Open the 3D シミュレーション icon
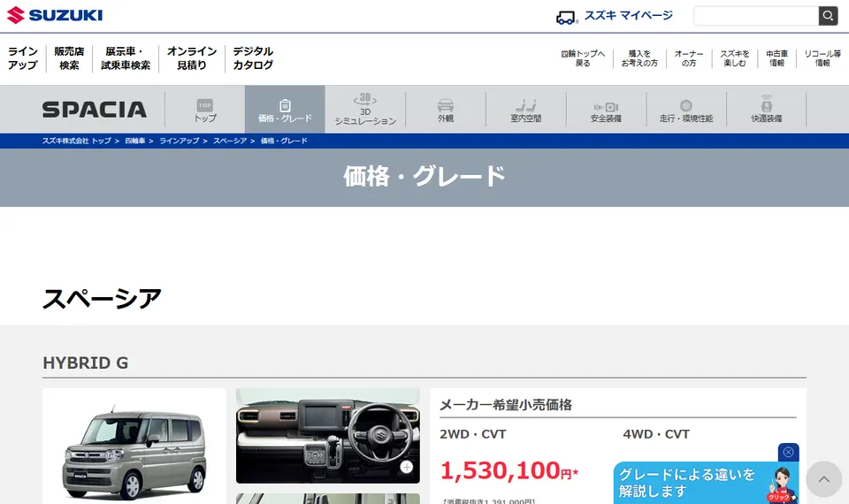Viewport: 849px width, 504px height. [x=365, y=99]
